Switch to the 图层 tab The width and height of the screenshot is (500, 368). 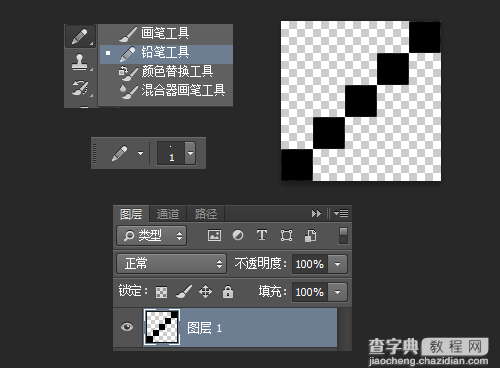pos(131,214)
